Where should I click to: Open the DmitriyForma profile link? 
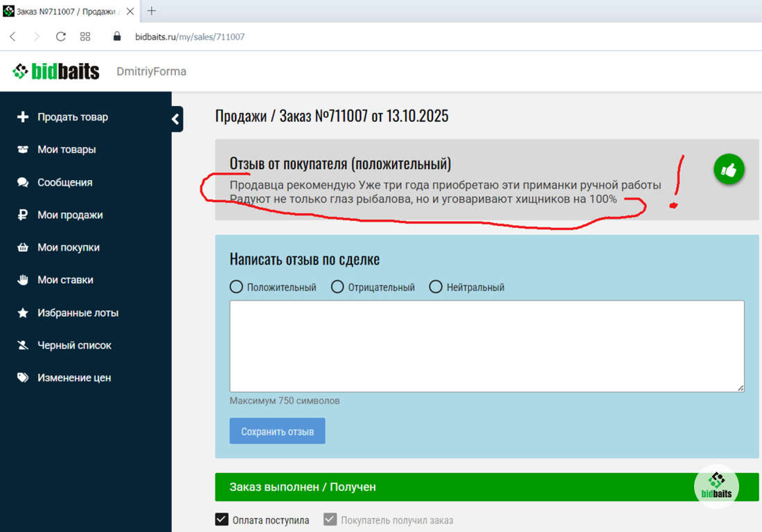(151, 71)
